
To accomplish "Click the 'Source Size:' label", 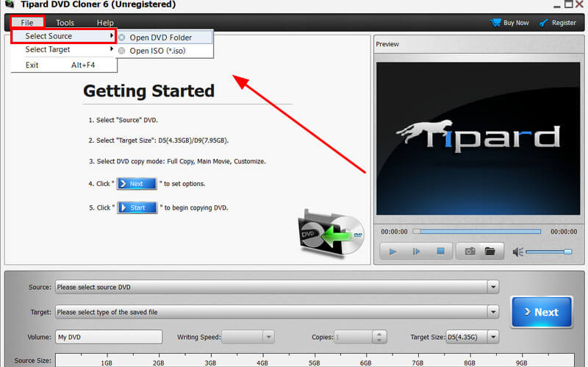I will point(32,360).
